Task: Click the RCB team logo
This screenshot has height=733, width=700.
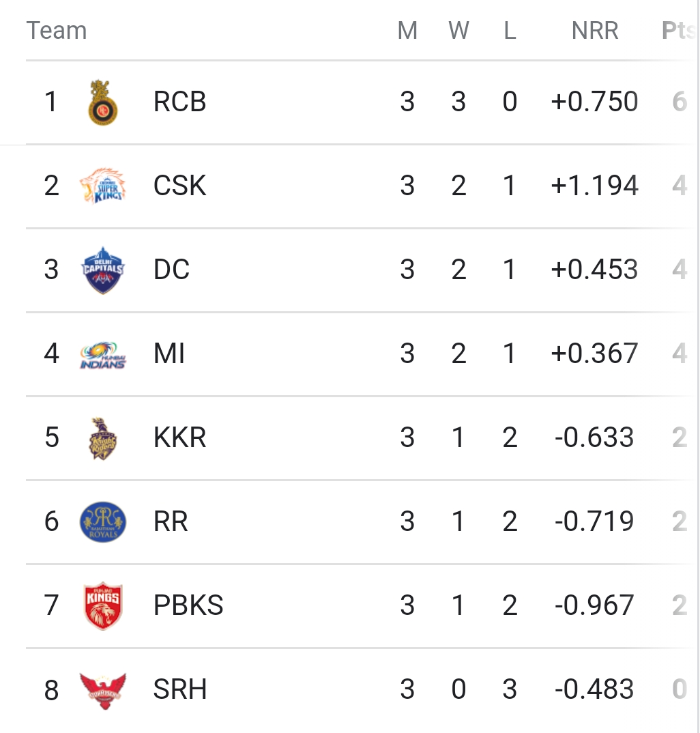Action: click(x=103, y=102)
